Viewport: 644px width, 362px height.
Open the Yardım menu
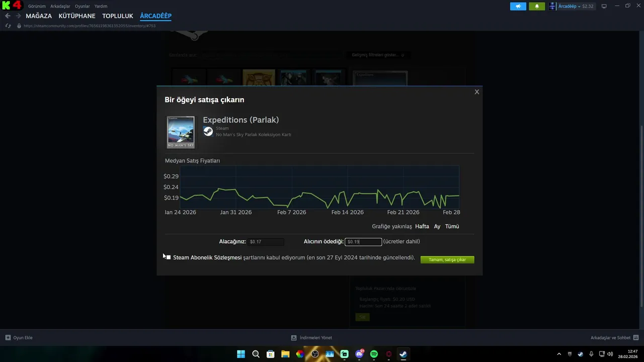click(x=101, y=6)
